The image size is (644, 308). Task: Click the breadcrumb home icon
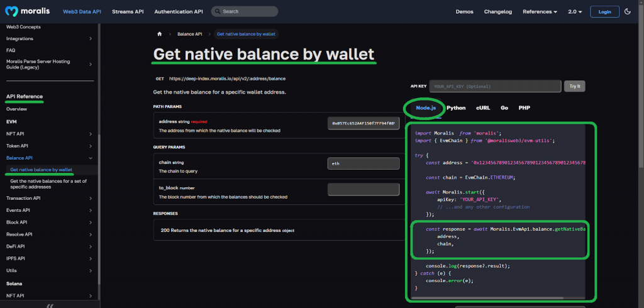click(159, 34)
